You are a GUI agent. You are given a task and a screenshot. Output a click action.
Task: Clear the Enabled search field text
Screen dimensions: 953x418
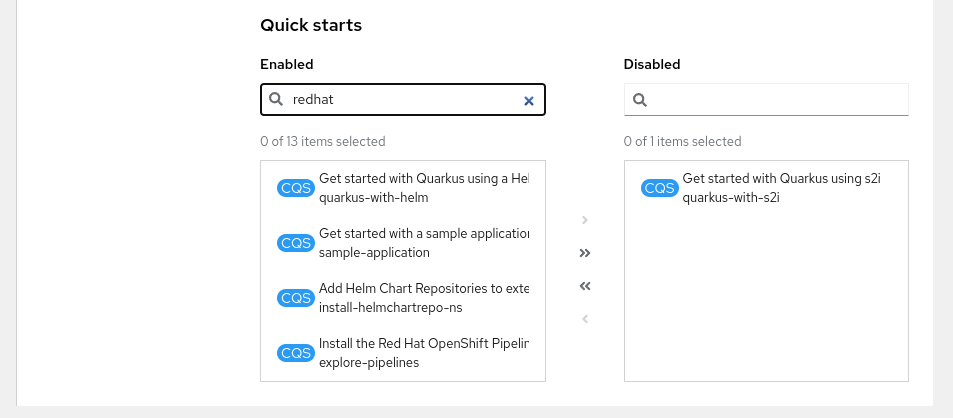[x=529, y=100]
